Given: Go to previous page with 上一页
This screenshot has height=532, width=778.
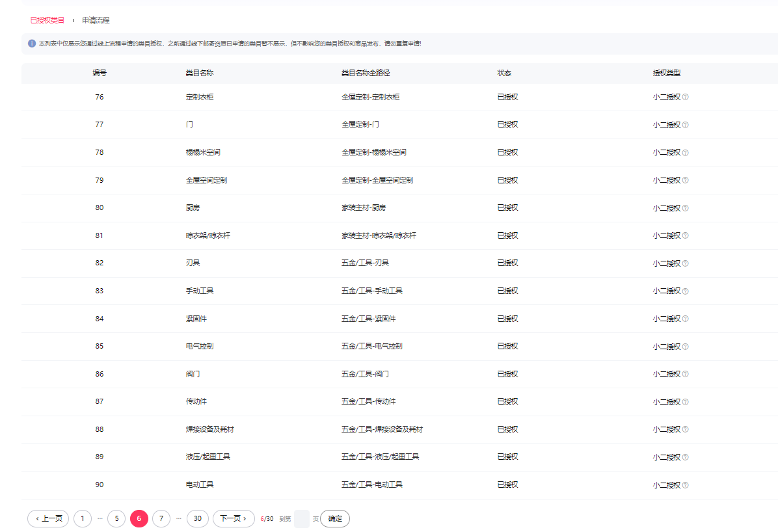Looking at the screenshot, I should click(x=48, y=518).
